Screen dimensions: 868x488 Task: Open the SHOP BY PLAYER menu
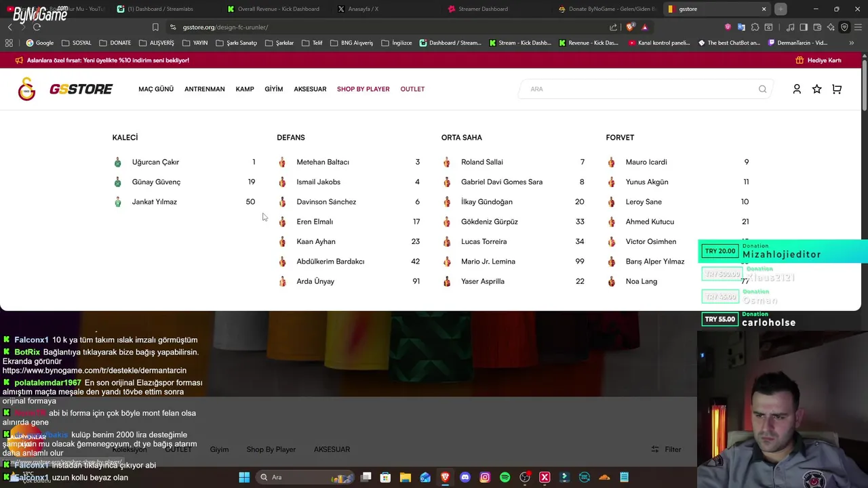point(363,89)
